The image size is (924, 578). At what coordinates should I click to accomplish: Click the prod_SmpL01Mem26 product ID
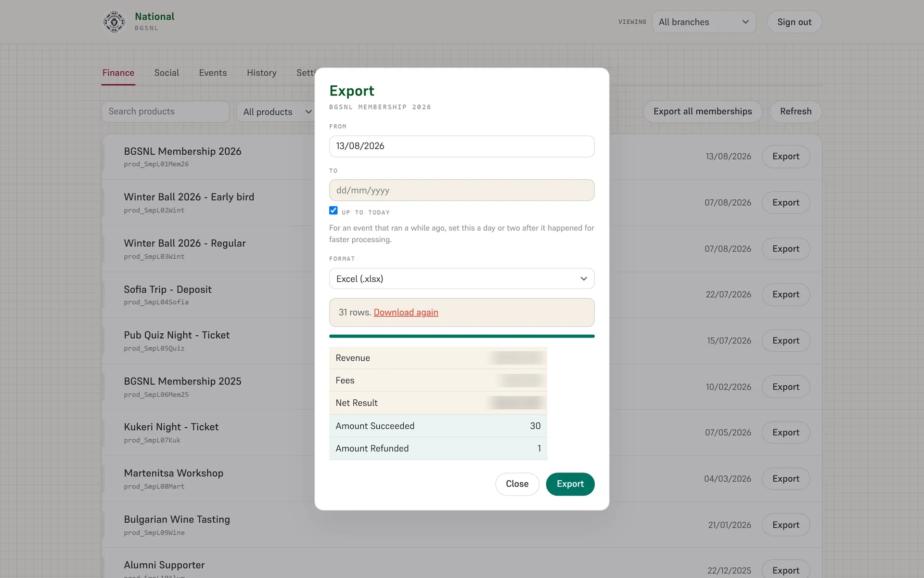pos(156,164)
